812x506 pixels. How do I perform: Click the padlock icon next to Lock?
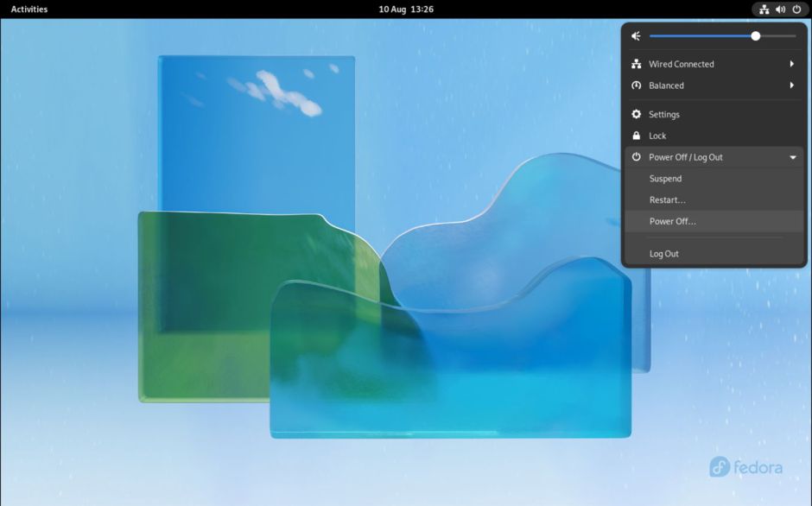pyautogui.click(x=637, y=136)
